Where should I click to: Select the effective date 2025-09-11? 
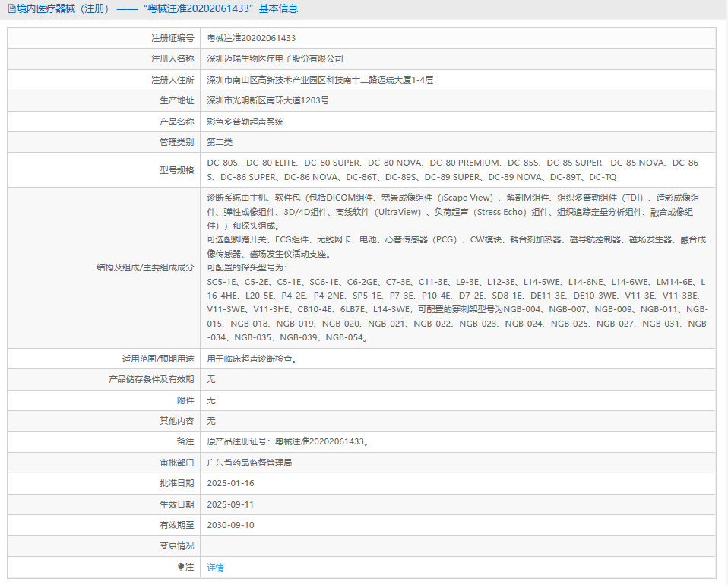click(x=231, y=504)
